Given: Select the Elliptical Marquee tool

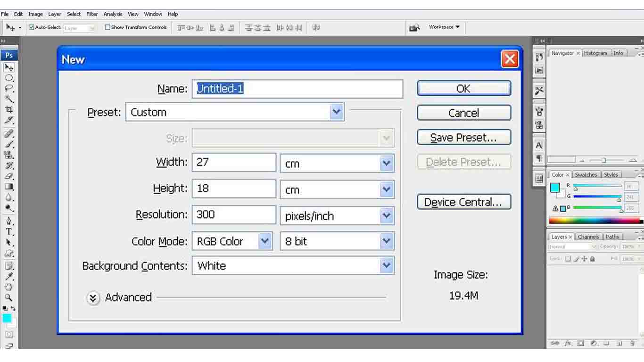Looking at the screenshot, I should 9,78.
